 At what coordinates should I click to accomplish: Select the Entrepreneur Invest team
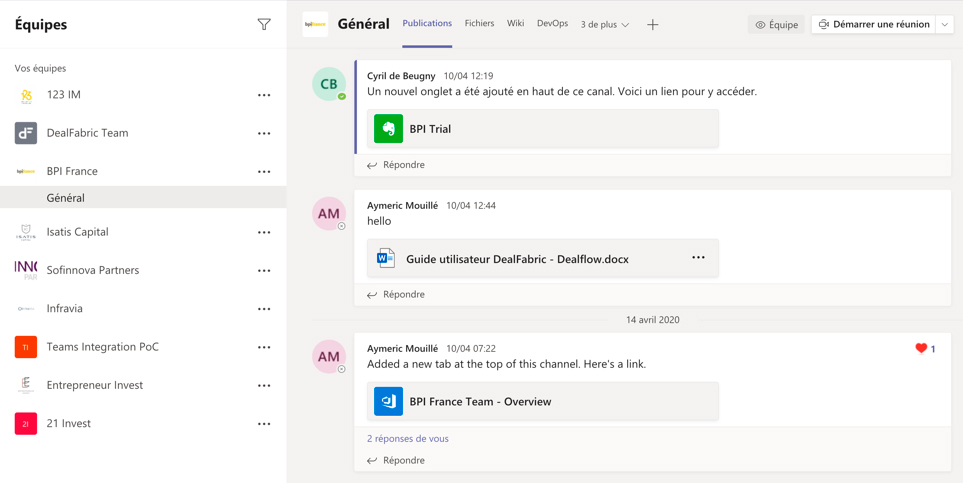coord(95,385)
